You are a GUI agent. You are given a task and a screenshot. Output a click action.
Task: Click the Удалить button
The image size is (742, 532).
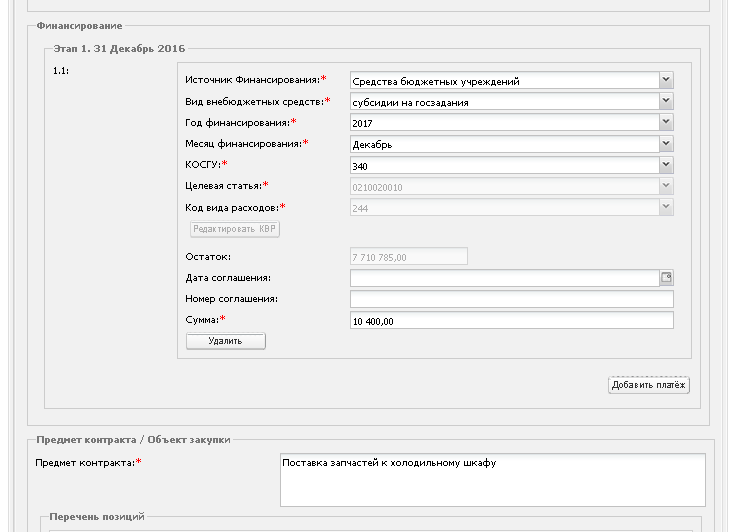point(225,341)
